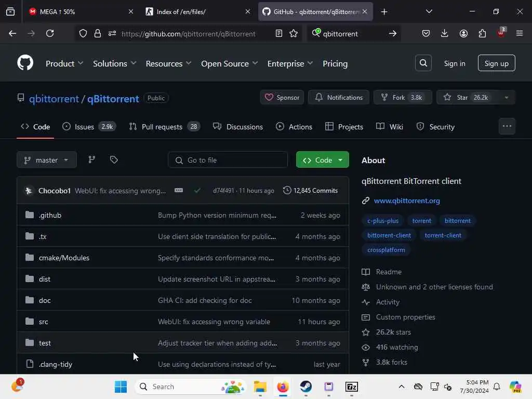Click the Firefox reload page icon
The image size is (532, 399).
point(50,33)
